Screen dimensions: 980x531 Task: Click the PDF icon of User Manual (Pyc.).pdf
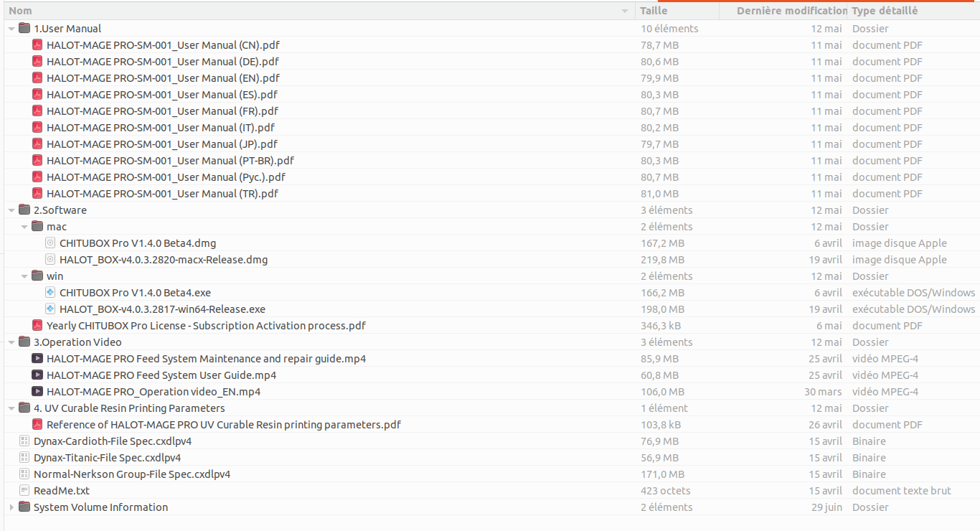pos(37,177)
